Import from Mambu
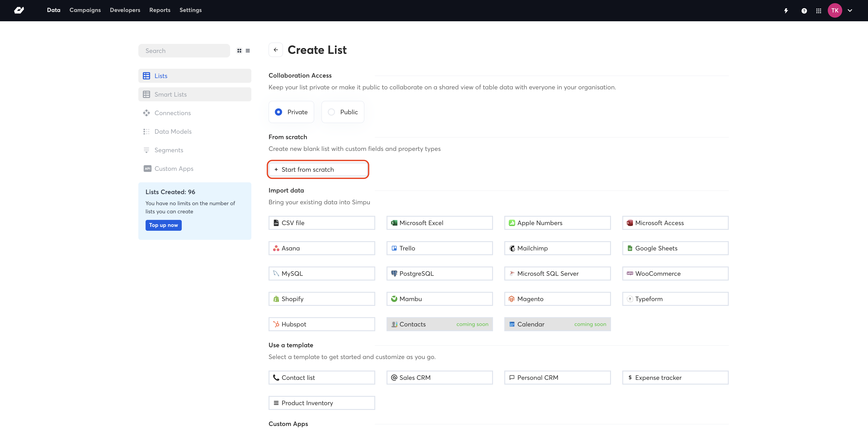The height and width of the screenshot is (433, 868). [439, 299]
